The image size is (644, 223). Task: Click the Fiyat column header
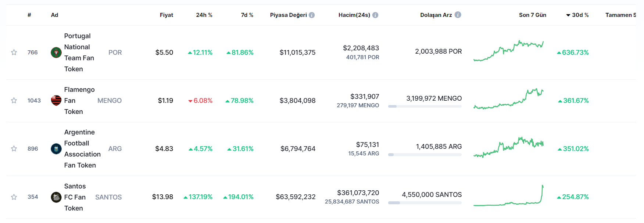(x=166, y=15)
